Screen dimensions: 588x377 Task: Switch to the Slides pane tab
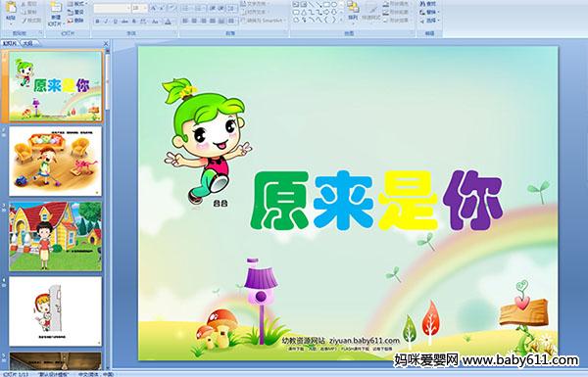[10, 43]
